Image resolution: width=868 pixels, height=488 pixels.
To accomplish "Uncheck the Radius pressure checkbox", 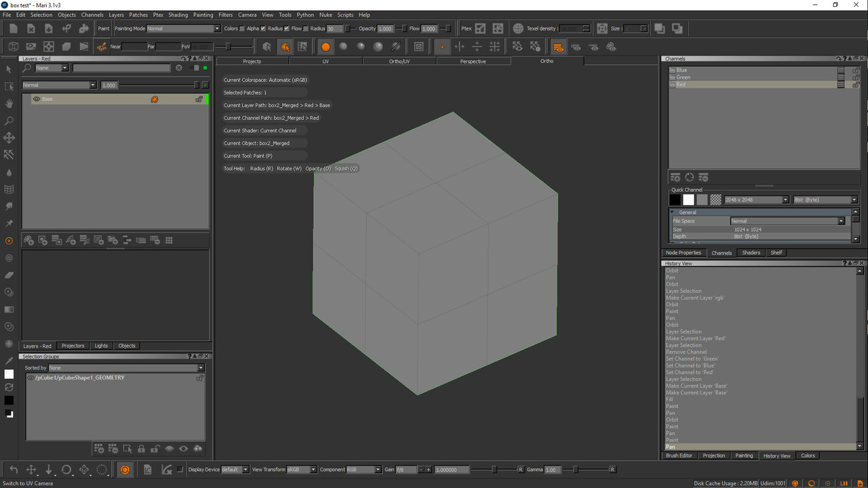I will 286,28.
